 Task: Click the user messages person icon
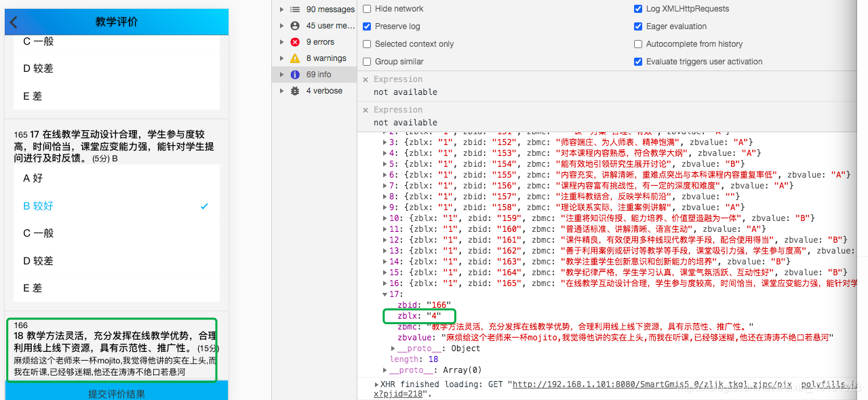click(x=295, y=26)
